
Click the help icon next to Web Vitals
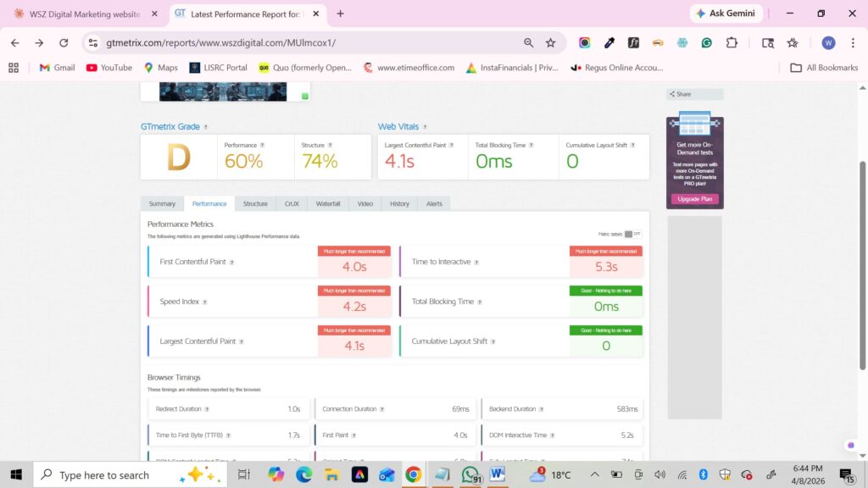(x=424, y=125)
